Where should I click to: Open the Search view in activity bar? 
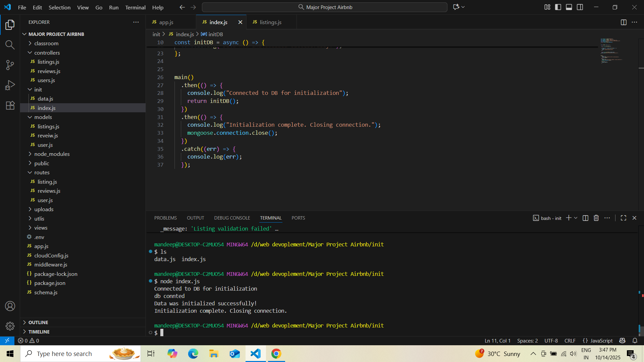tap(10, 45)
